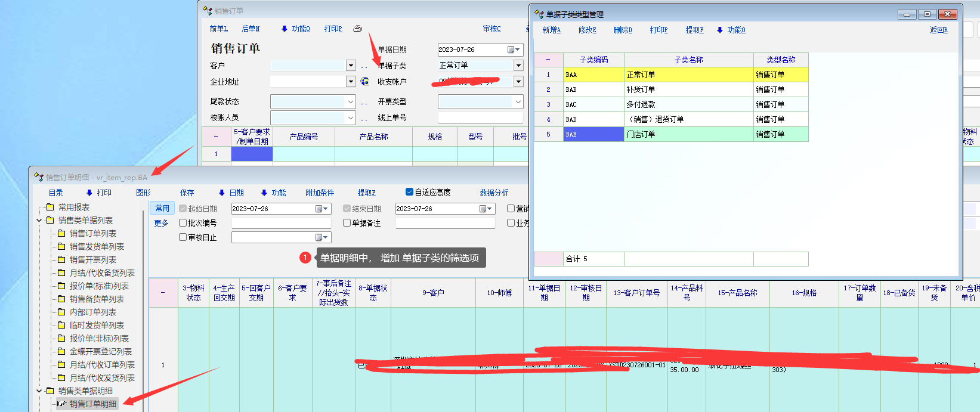Click the 常用报表 folder icon

50,207
